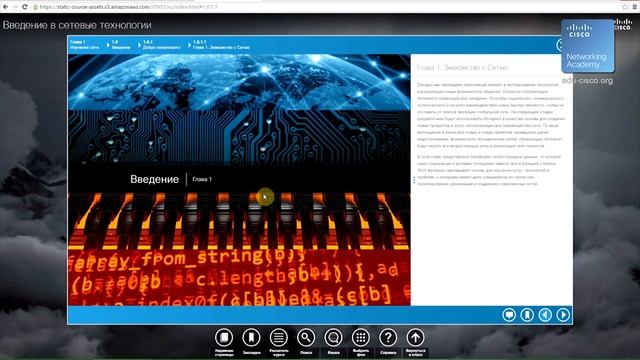Go to next page with right arrow

pyautogui.click(x=563, y=315)
